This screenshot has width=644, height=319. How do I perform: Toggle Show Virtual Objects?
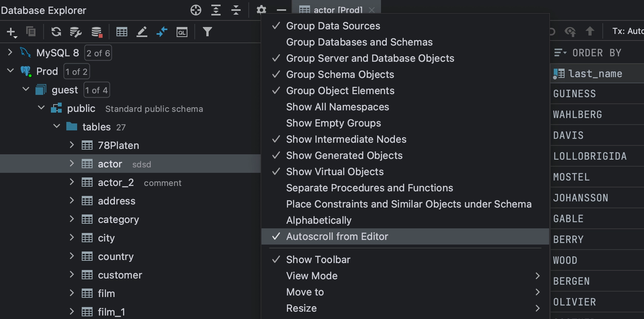405,172
